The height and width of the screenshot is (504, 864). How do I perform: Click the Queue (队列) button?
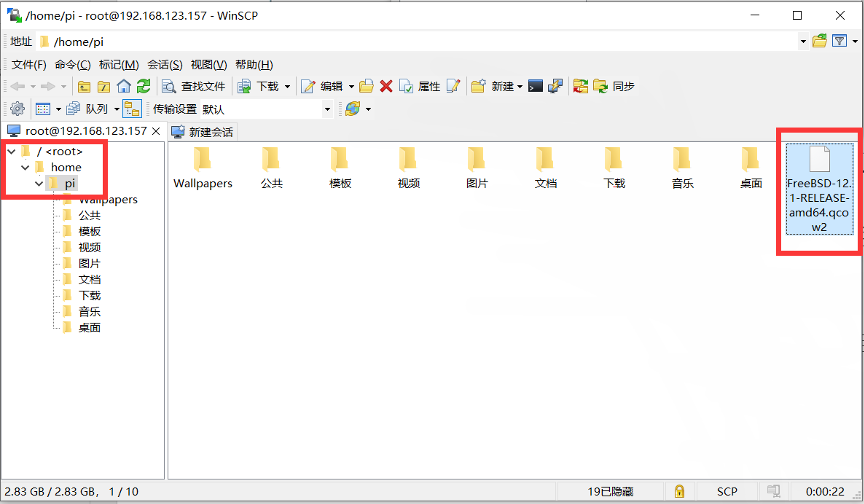tap(87, 109)
